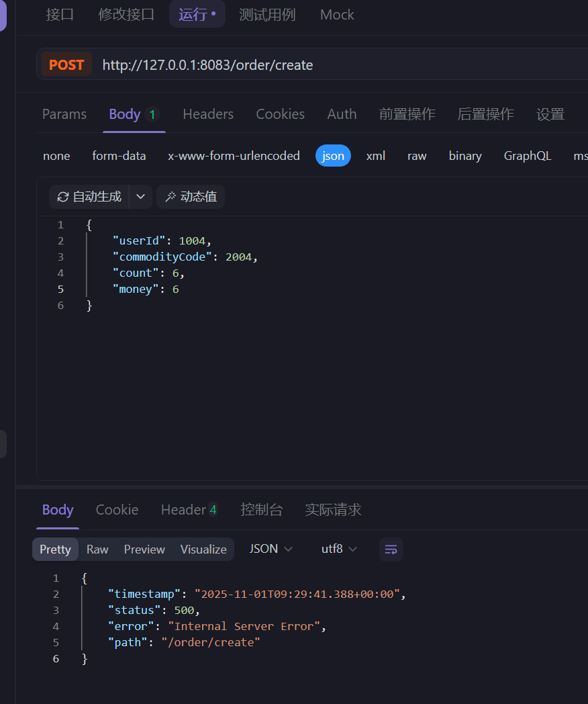
Task: Click the "/order/create" path value in response
Action: pyautogui.click(x=211, y=642)
